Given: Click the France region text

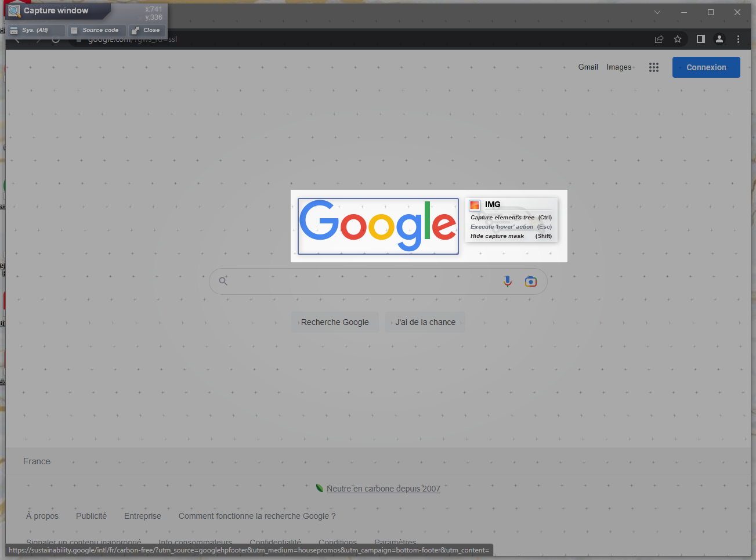Looking at the screenshot, I should tap(37, 461).
